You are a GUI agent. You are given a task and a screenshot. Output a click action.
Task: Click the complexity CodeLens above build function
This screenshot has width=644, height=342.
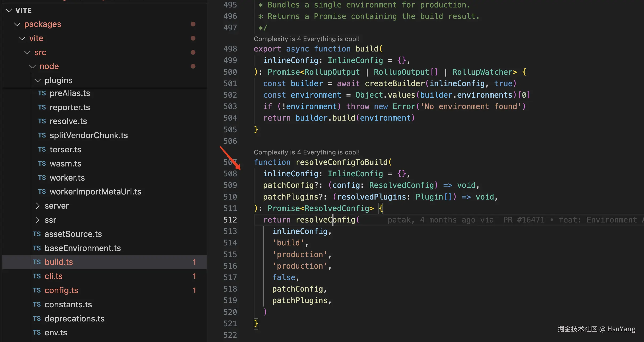pyautogui.click(x=307, y=39)
